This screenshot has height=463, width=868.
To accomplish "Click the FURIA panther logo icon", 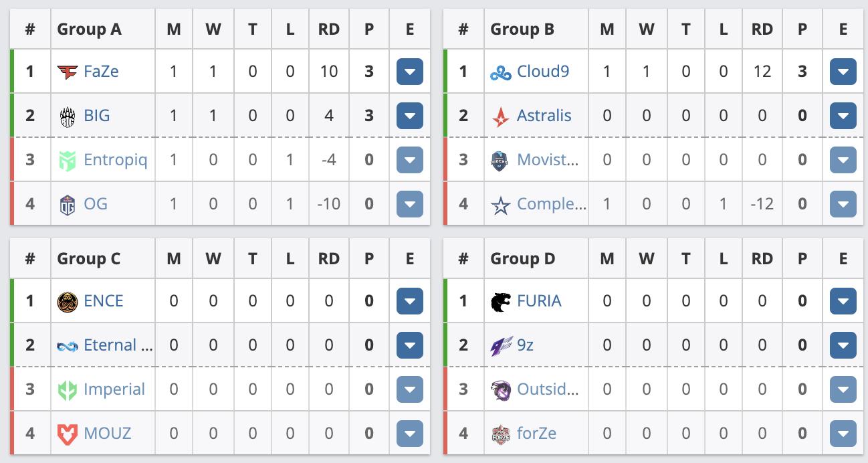I will [x=501, y=301].
